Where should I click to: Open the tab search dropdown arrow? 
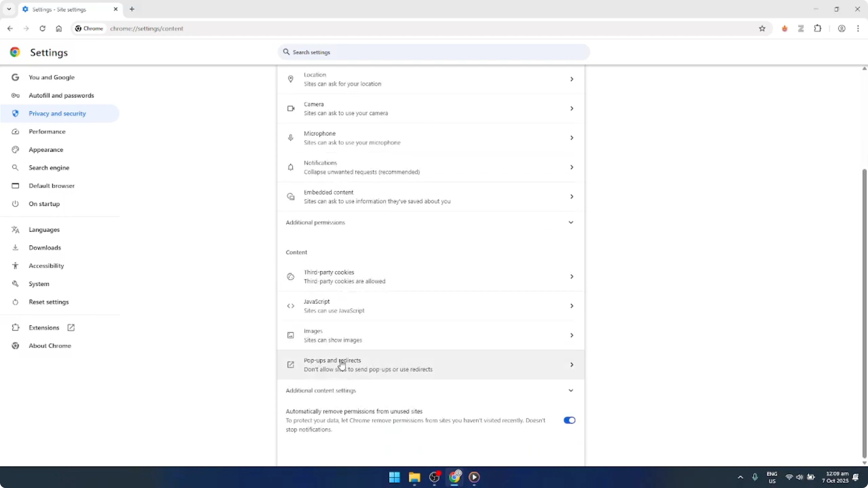pyautogui.click(x=9, y=9)
